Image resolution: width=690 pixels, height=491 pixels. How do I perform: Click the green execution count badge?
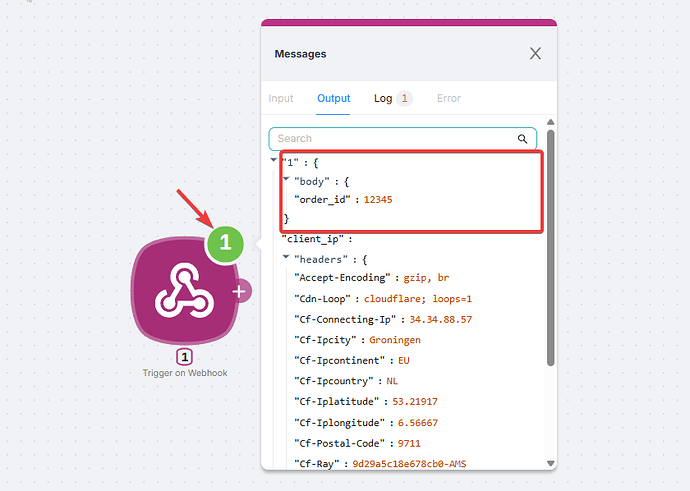tap(226, 242)
